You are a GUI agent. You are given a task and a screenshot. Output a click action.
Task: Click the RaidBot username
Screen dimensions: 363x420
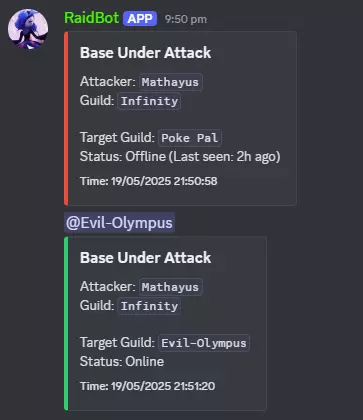click(x=91, y=18)
